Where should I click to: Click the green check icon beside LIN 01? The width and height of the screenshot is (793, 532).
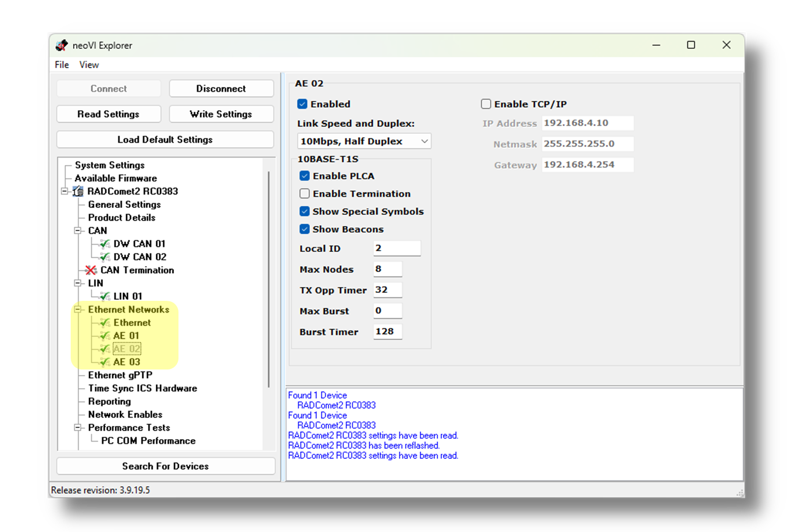click(x=105, y=296)
